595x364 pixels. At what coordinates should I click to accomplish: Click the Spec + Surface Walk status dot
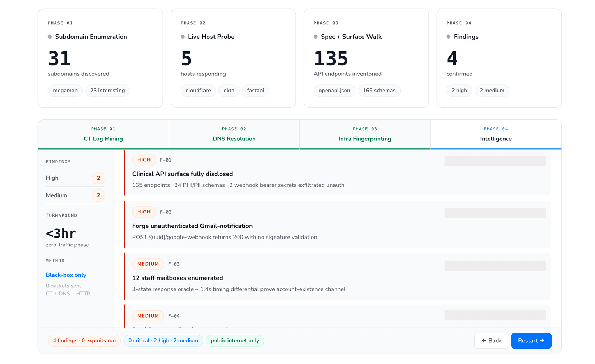click(316, 37)
